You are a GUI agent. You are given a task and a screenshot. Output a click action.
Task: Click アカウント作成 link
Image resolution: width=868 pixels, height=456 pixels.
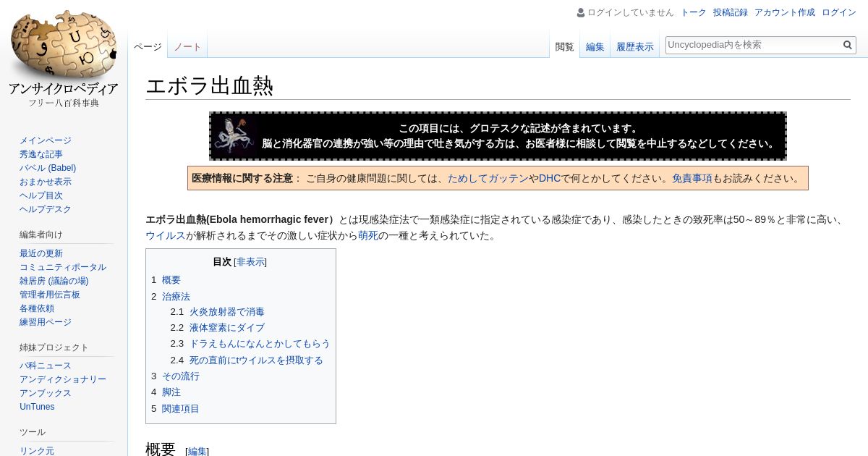click(785, 12)
